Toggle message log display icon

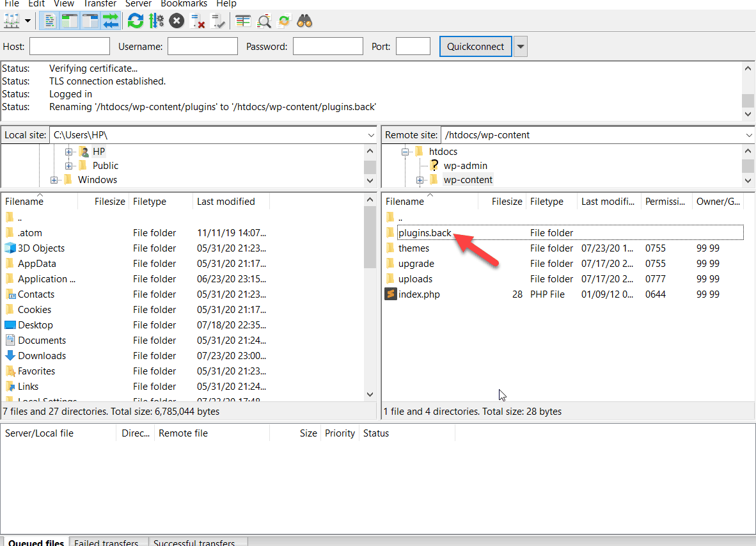50,21
